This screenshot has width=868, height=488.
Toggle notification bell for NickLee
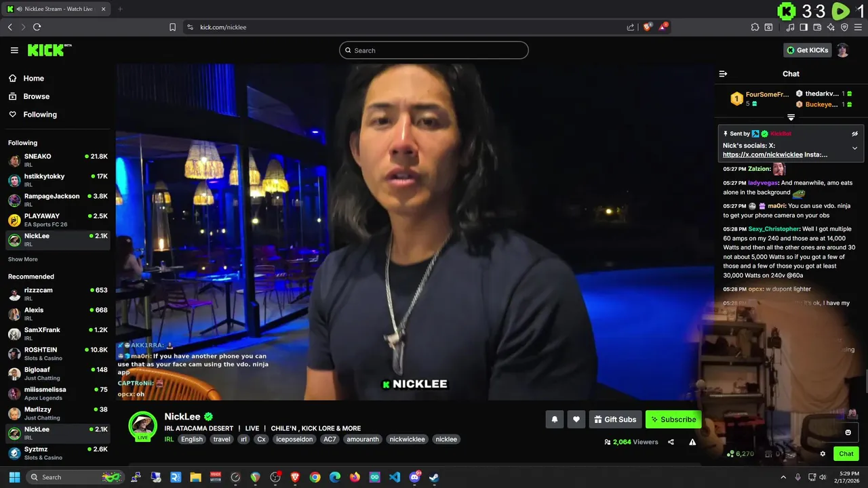(x=555, y=420)
